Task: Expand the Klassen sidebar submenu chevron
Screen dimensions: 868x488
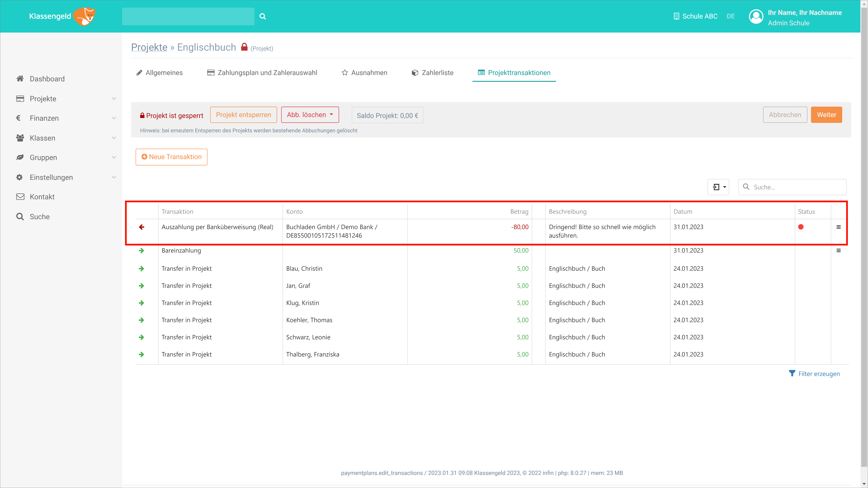Action: coord(114,138)
